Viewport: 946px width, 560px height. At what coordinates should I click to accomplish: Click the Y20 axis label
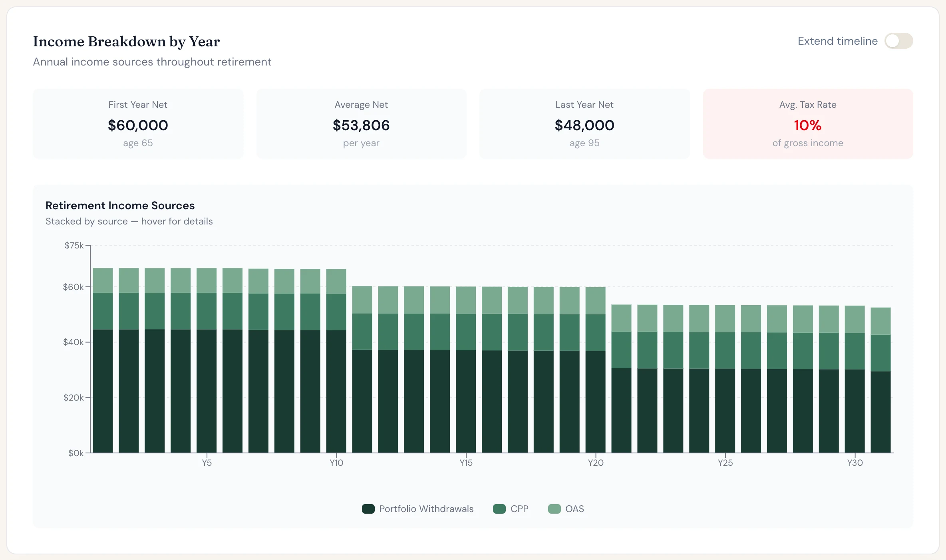(596, 463)
